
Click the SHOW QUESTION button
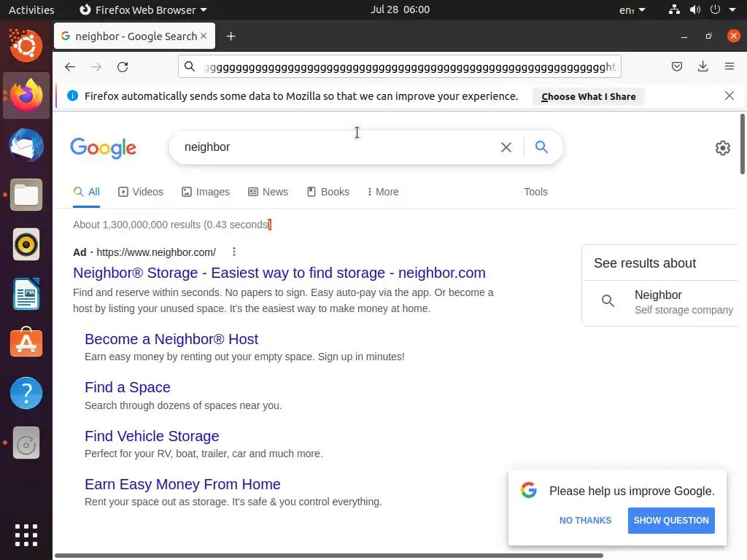[671, 521]
